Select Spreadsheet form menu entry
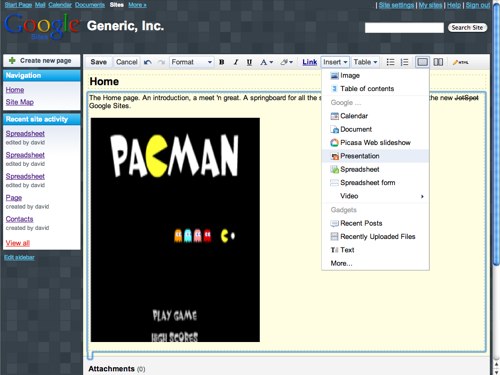The height and width of the screenshot is (375, 500). (375, 183)
